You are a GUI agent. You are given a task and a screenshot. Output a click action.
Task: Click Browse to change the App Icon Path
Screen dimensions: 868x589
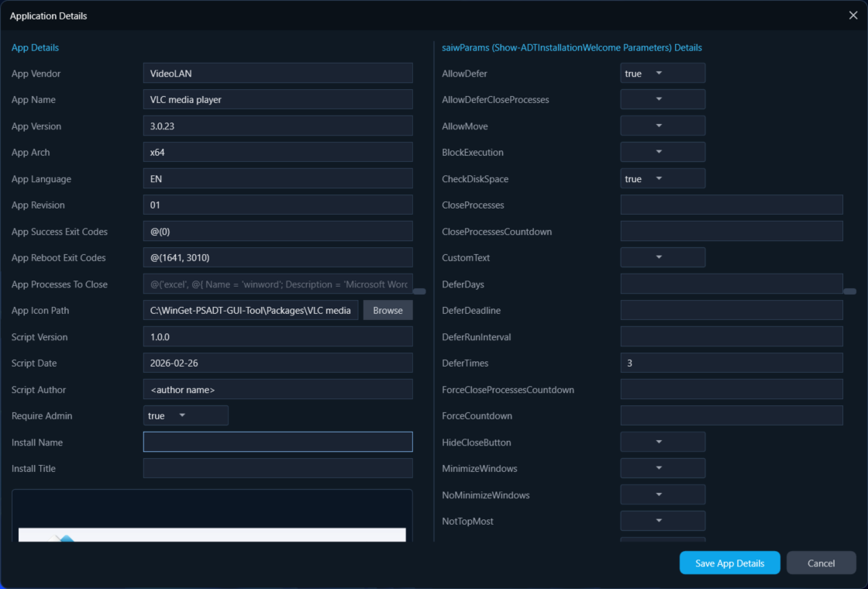pyautogui.click(x=387, y=310)
